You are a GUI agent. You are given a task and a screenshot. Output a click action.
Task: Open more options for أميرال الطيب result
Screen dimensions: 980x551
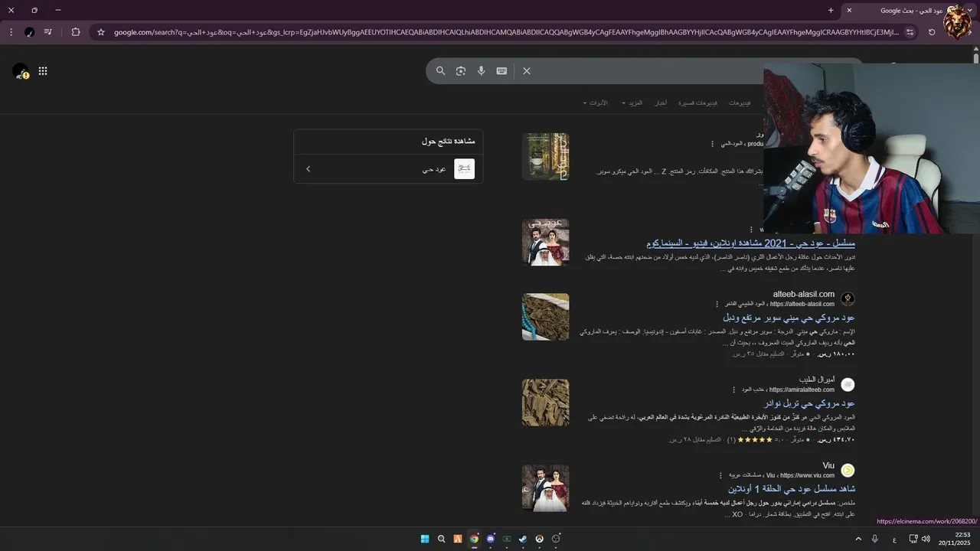click(x=733, y=390)
